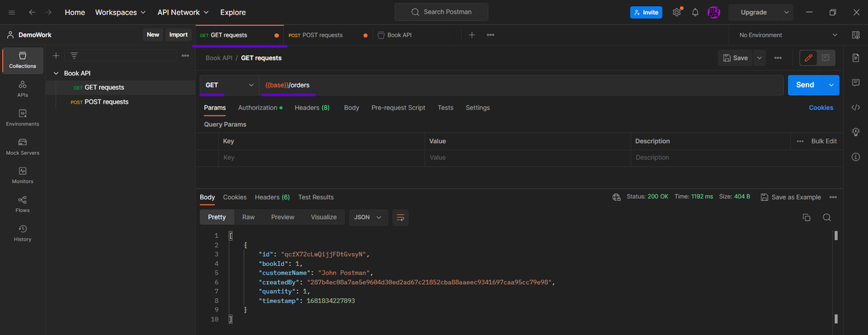
Task: Open the JSON format dropdown
Action: (369, 218)
